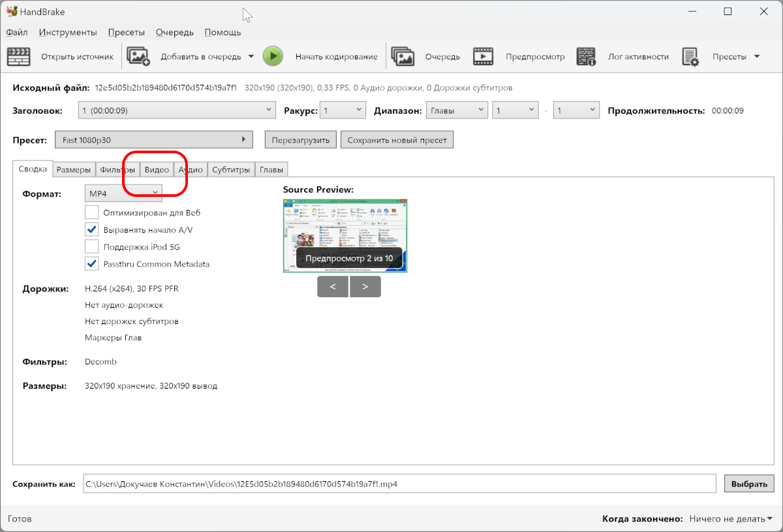This screenshot has width=783, height=532.
Task: Click the Открыть источник toolbar label
Action: (x=77, y=57)
